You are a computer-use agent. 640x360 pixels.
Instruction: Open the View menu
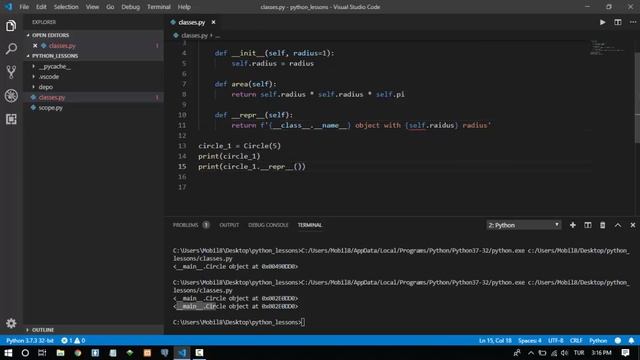coord(92,7)
